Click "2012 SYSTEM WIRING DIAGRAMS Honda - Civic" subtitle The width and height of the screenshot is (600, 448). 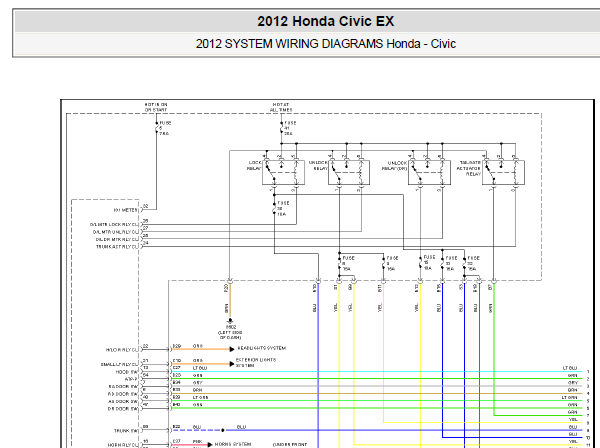click(x=326, y=44)
